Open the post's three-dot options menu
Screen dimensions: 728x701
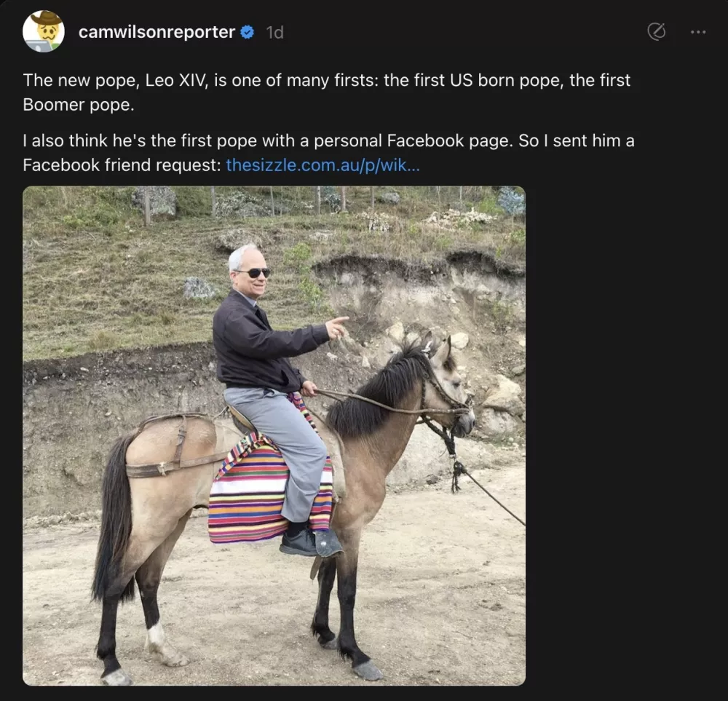coord(697,32)
